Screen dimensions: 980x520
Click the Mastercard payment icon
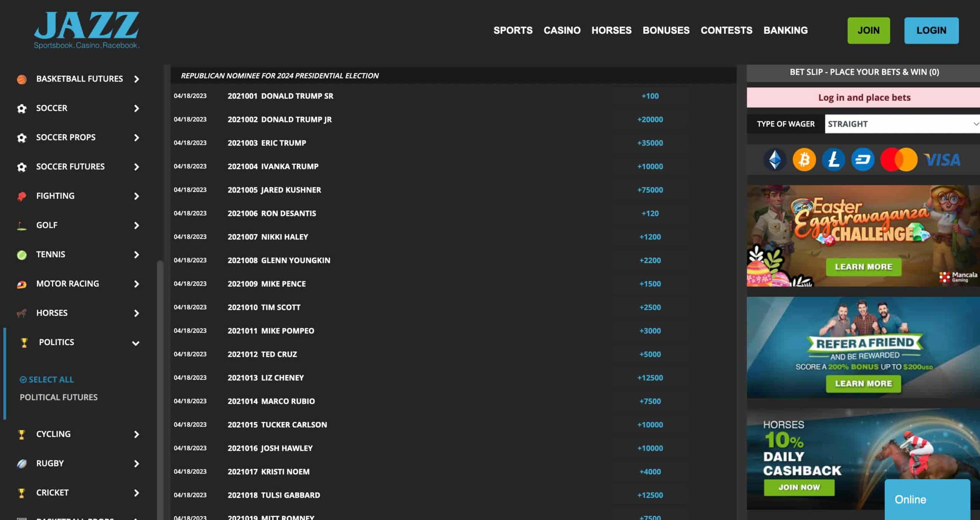point(899,160)
